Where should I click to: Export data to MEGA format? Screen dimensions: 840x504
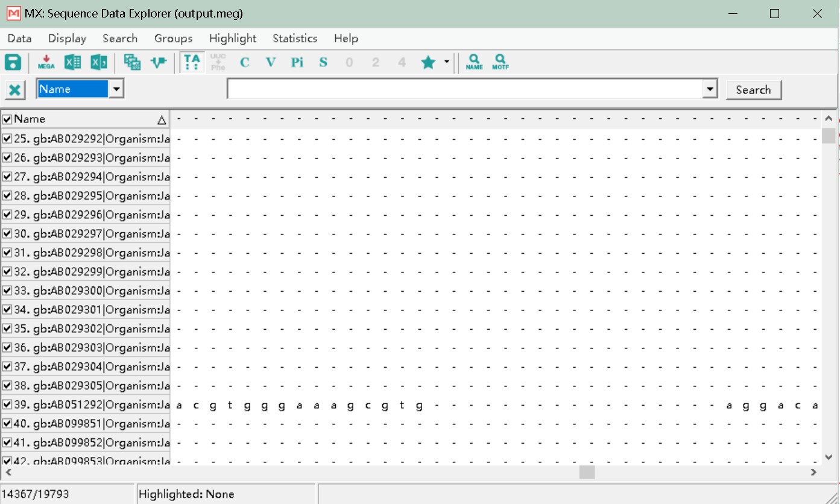pyautogui.click(x=46, y=62)
